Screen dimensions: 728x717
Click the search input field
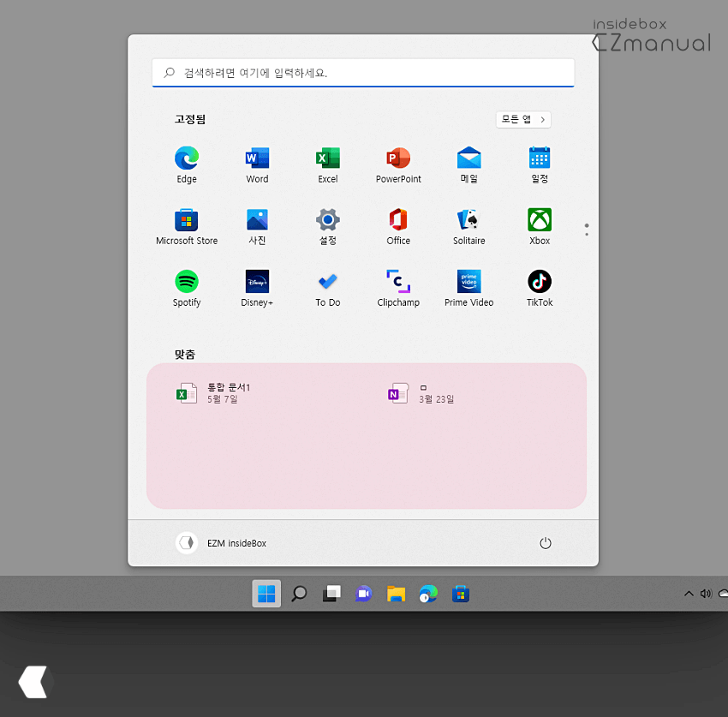[363, 73]
